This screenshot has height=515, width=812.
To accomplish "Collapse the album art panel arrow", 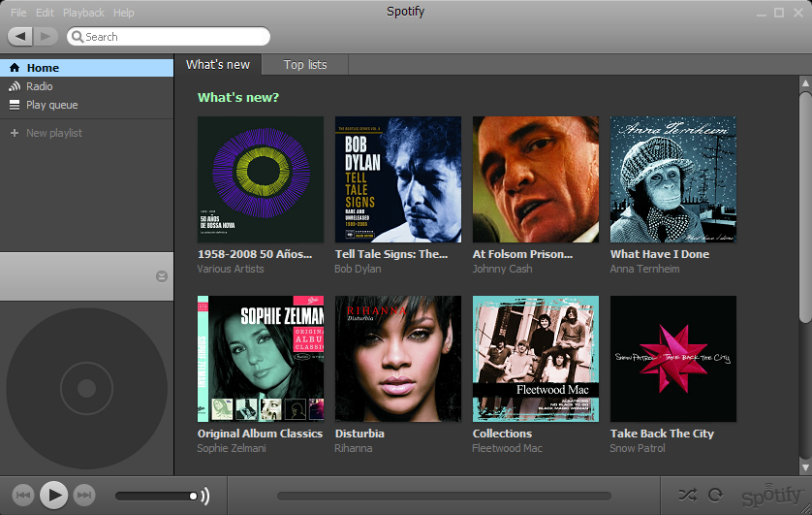I will pos(162,276).
